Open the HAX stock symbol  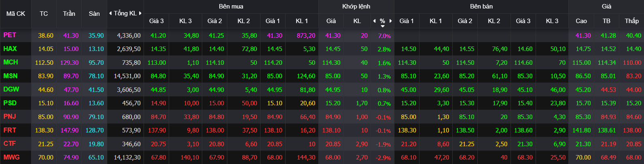pyautogui.click(x=10, y=49)
